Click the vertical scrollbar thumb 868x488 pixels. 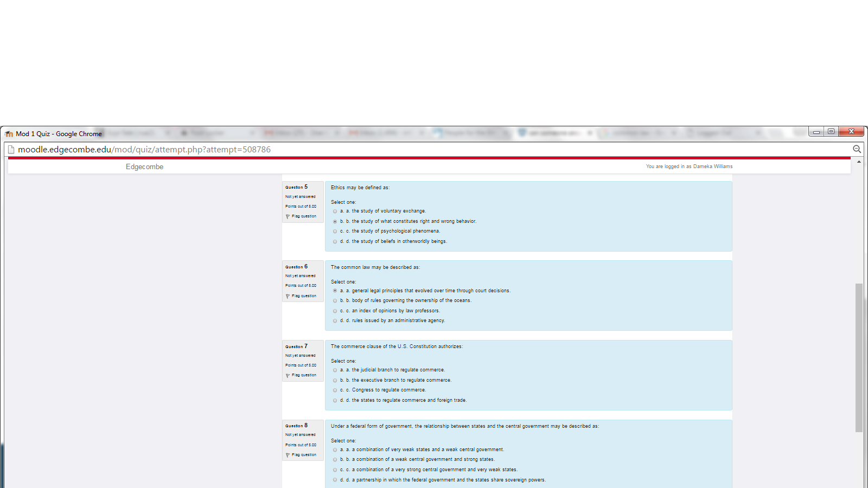859,358
